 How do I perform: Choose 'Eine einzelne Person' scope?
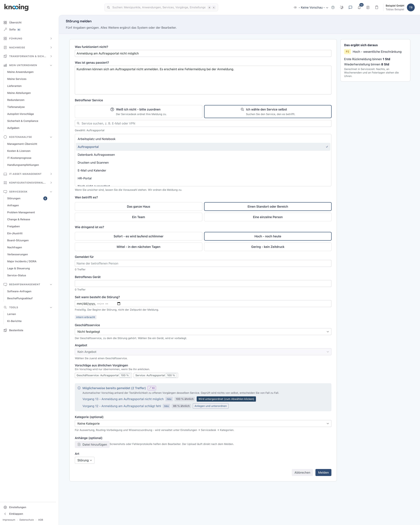coord(268,217)
